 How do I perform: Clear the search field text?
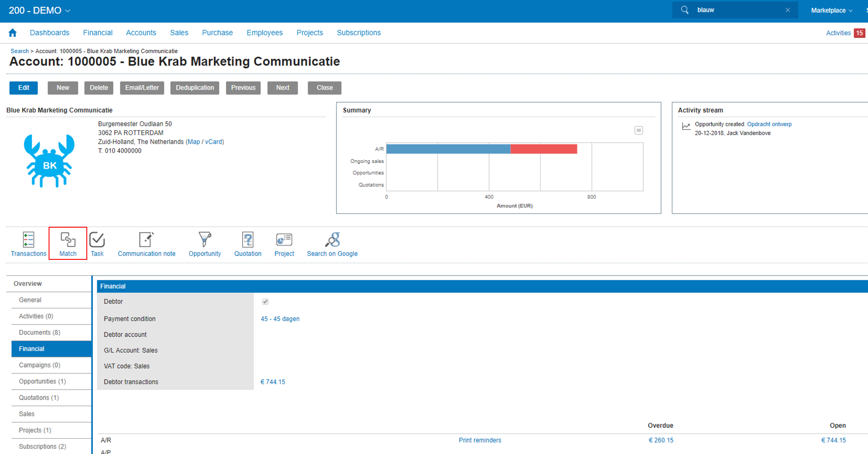pos(787,10)
